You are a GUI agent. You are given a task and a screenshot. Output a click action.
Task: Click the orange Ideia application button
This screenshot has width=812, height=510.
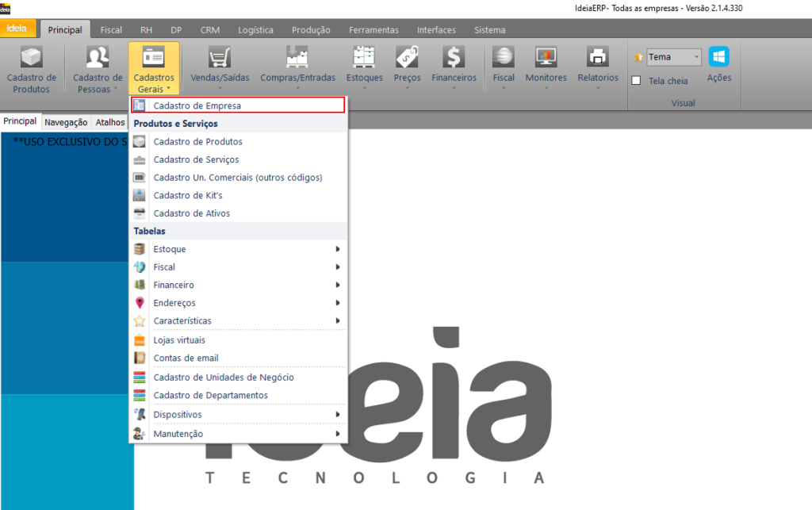tap(17, 29)
